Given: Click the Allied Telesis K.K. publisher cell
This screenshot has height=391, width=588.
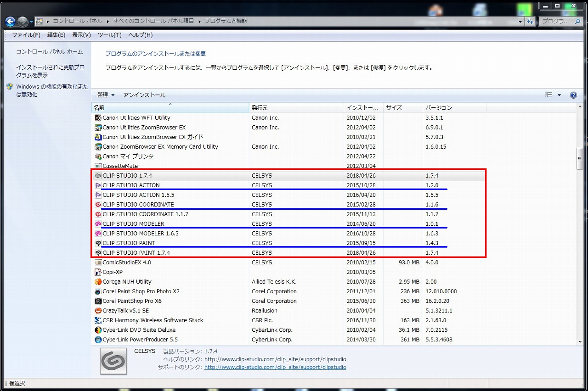Looking at the screenshot, I should click(274, 282).
